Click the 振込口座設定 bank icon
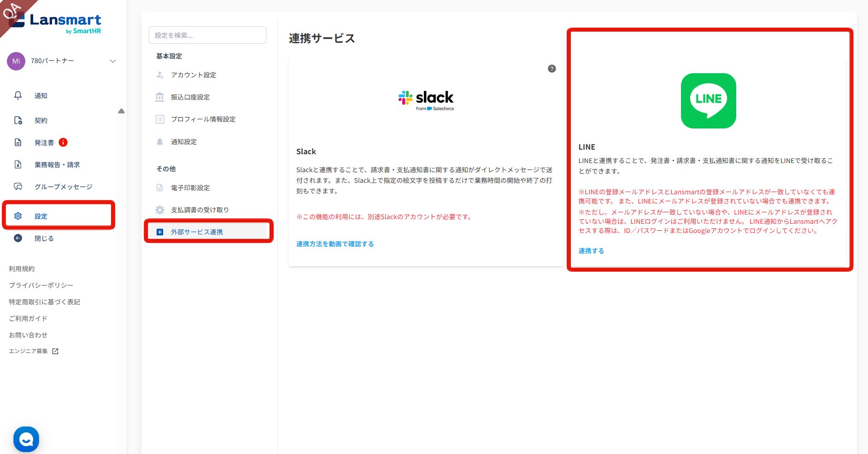The width and height of the screenshot is (868, 454). 160,97
